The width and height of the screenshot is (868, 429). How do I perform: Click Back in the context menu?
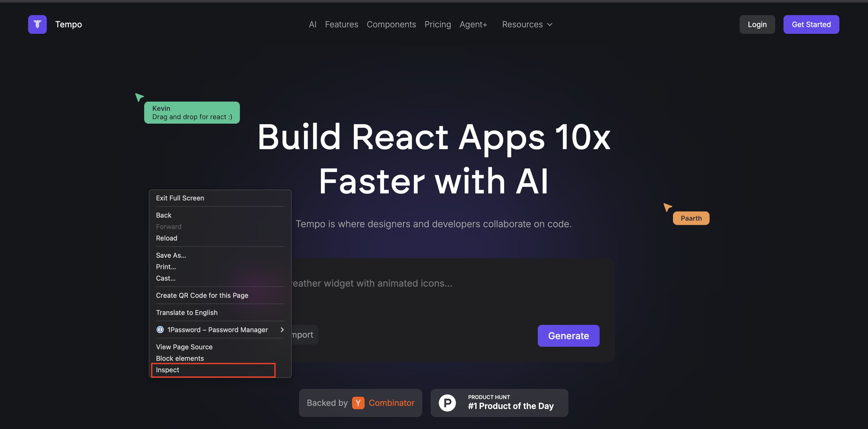[x=163, y=215]
